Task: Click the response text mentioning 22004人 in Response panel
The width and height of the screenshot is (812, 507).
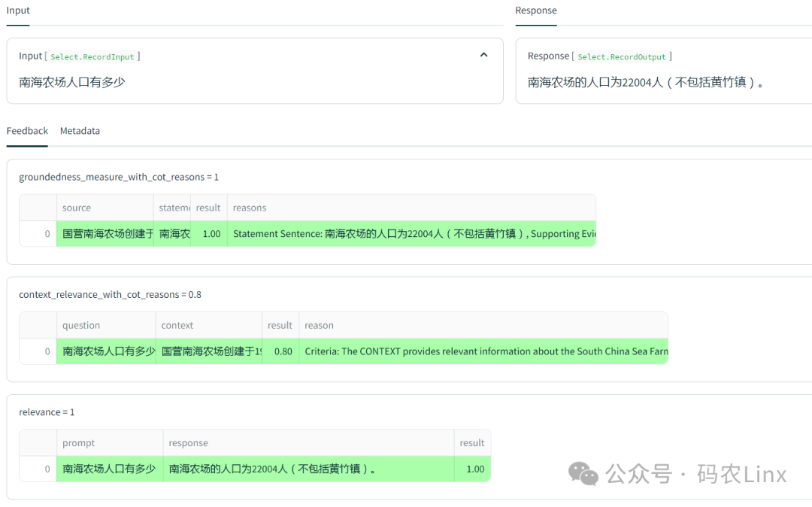Action: tap(646, 83)
